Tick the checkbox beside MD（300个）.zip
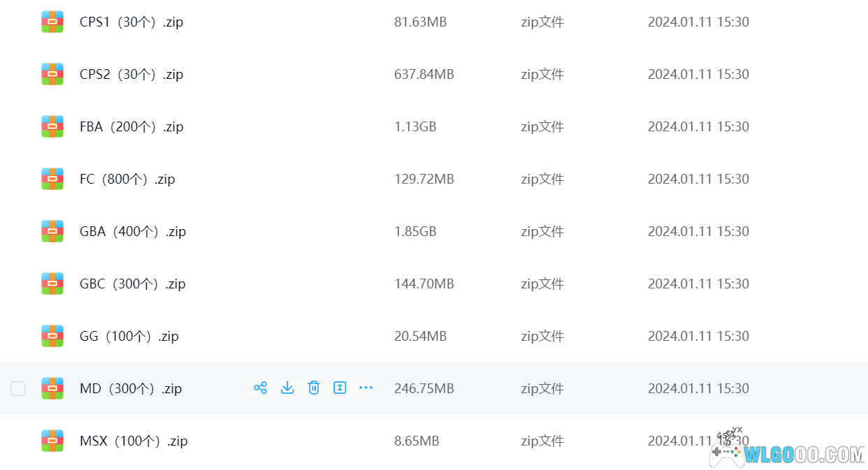The image size is (868, 470). click(x=18, y=388)
